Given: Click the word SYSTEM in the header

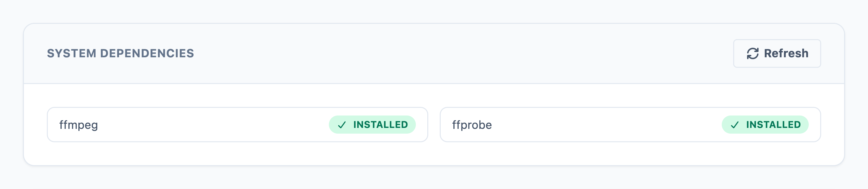Looking at the screenshot, I should pos(71,53).
